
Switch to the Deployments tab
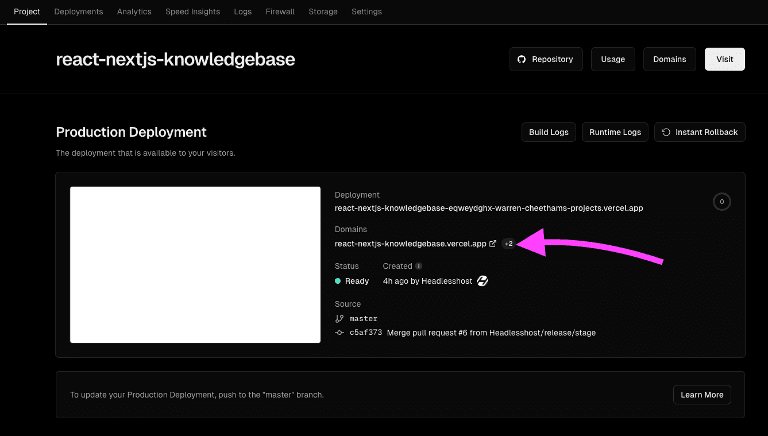tap(78, 11)
